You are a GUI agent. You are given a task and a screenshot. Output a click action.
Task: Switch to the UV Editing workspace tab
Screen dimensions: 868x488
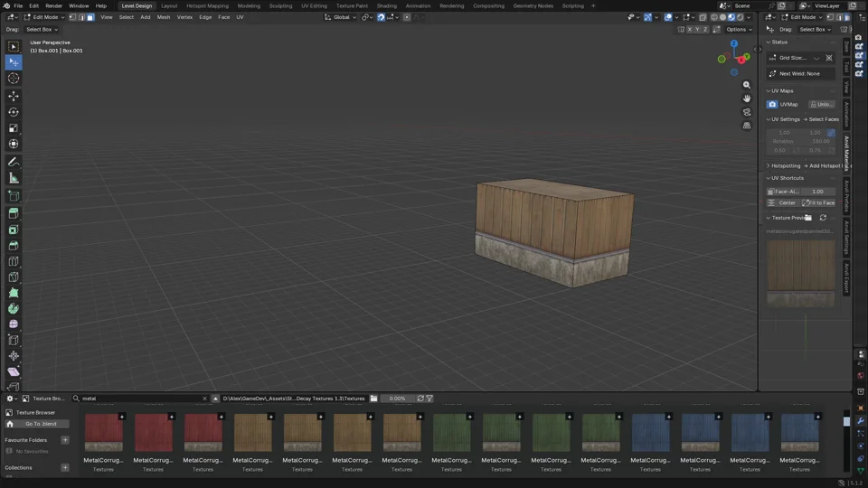coord(314,5)
